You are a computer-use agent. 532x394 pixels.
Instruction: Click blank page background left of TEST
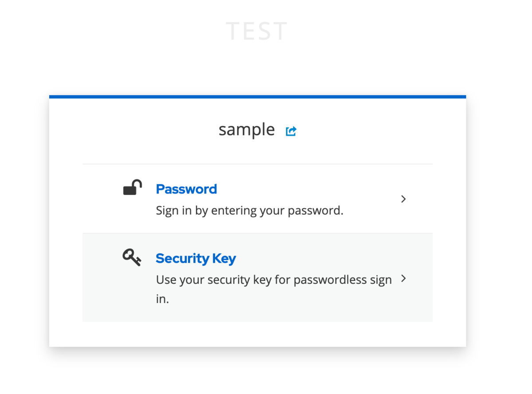point(111,32)
